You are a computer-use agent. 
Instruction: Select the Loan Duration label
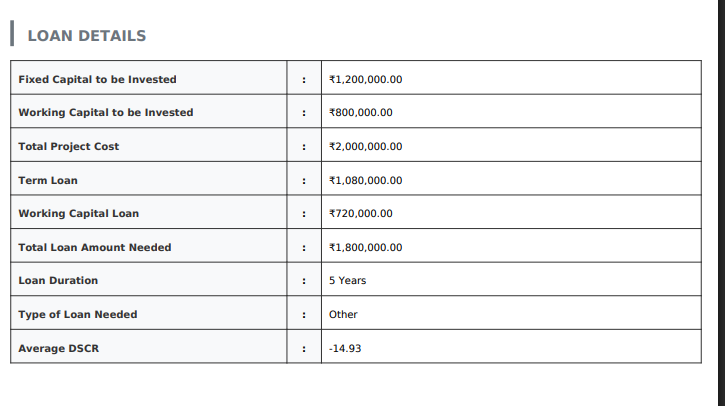[58, 281]
